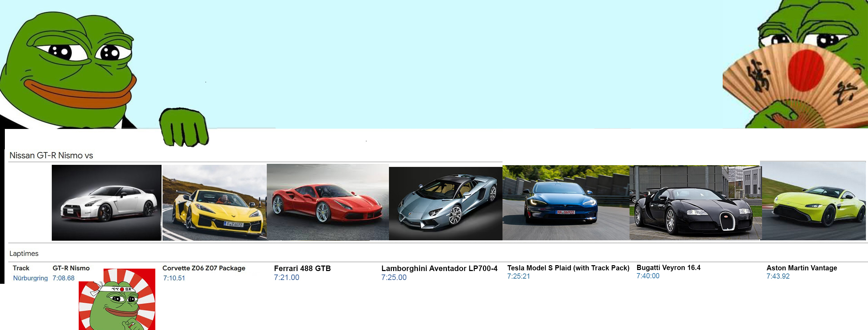The width and height of the screenshot is (868, 330).
Task: Select the black Bugatti Veyron picture
Action: click(695, 203)
